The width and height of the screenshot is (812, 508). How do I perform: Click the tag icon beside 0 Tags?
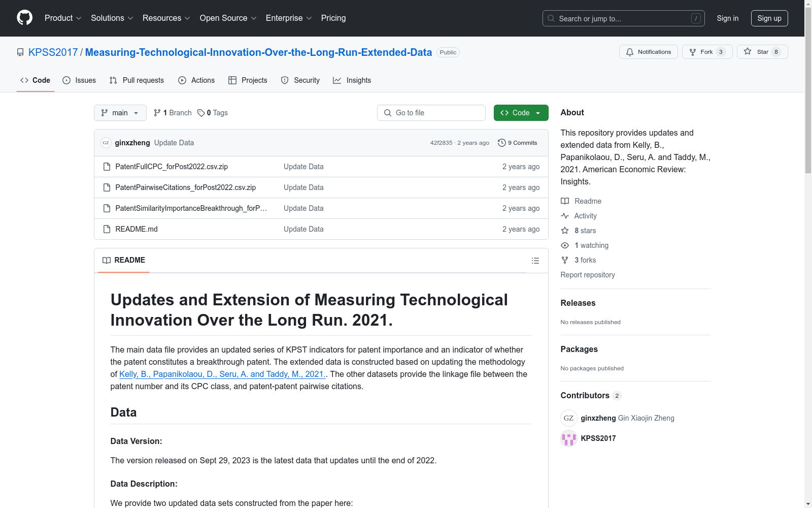201,113
